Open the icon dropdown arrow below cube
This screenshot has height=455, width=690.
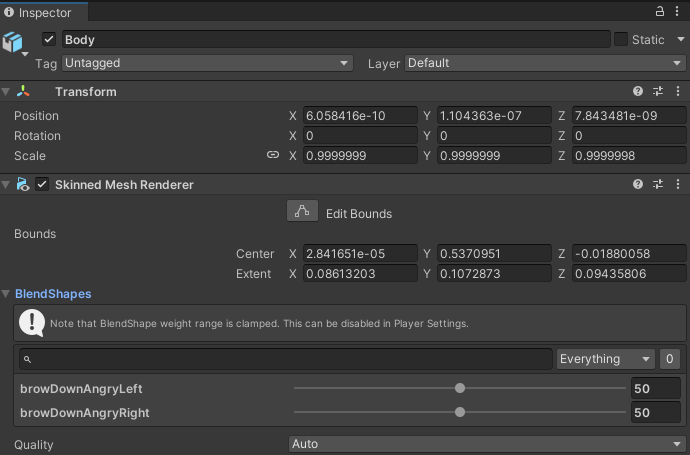[x=25, y=54]
